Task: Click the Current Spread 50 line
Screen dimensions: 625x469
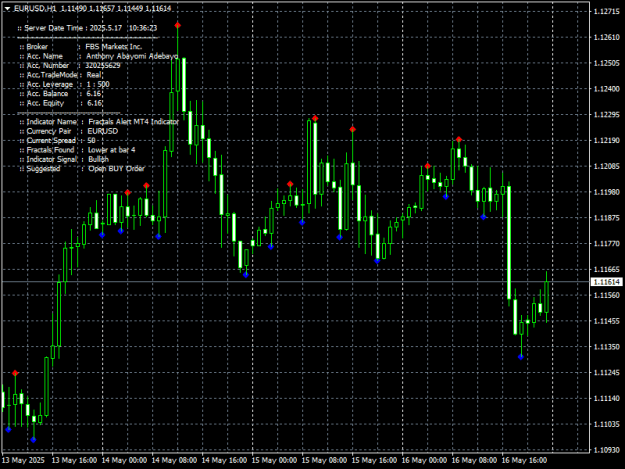Action: click(57, 141)
